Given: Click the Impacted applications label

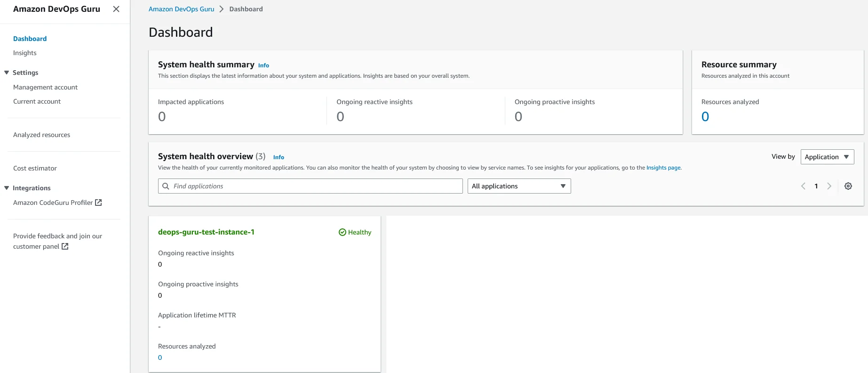Looking at the screenshot, I should pyautogui.click(x=191, y=102).
